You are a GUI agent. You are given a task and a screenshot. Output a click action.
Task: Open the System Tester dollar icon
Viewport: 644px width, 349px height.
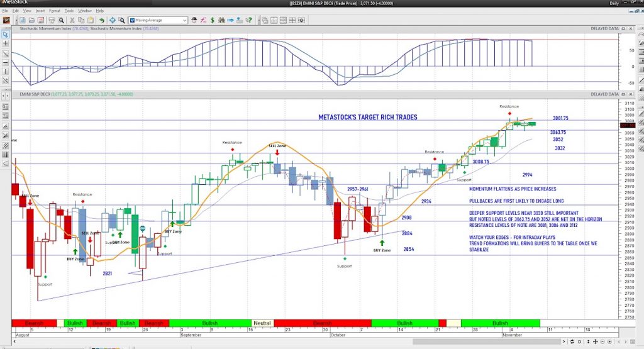click(x=213, y=20)
